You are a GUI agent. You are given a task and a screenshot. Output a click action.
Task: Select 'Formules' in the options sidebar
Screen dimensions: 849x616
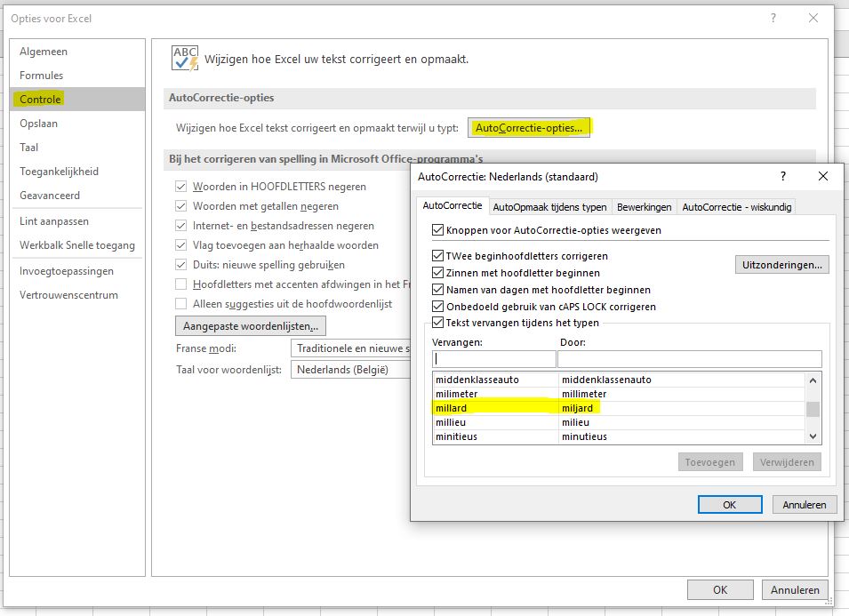(42, 76)
